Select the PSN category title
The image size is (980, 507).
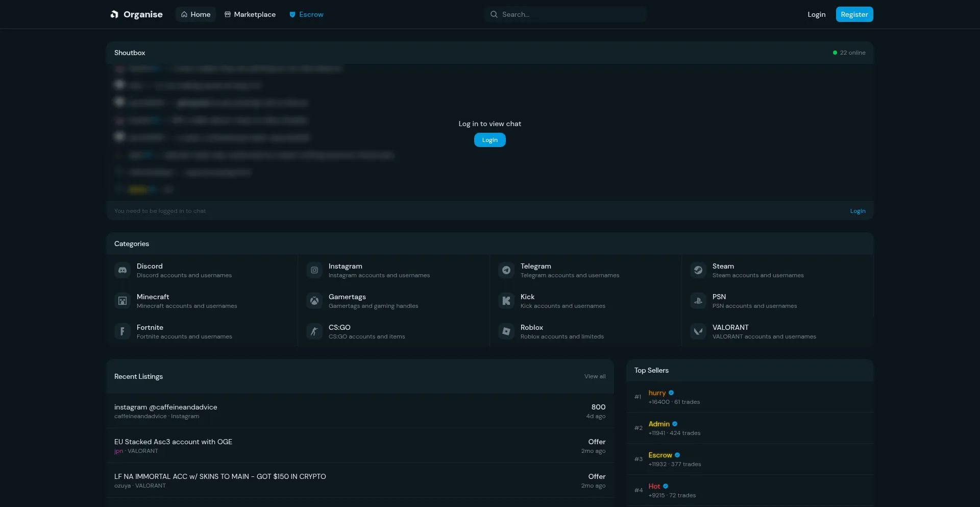tap(719, 297)
